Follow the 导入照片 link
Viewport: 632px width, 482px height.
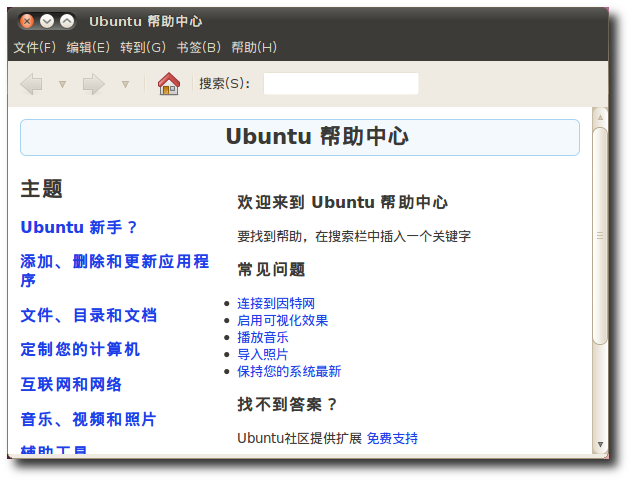263,354
